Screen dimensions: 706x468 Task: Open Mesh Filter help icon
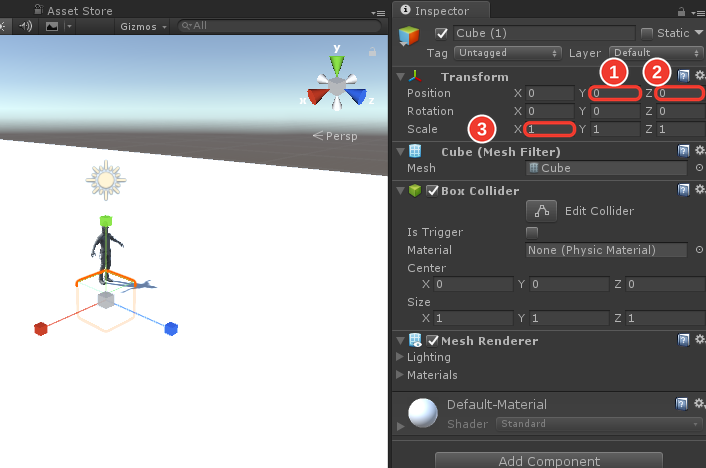(683, 150)
